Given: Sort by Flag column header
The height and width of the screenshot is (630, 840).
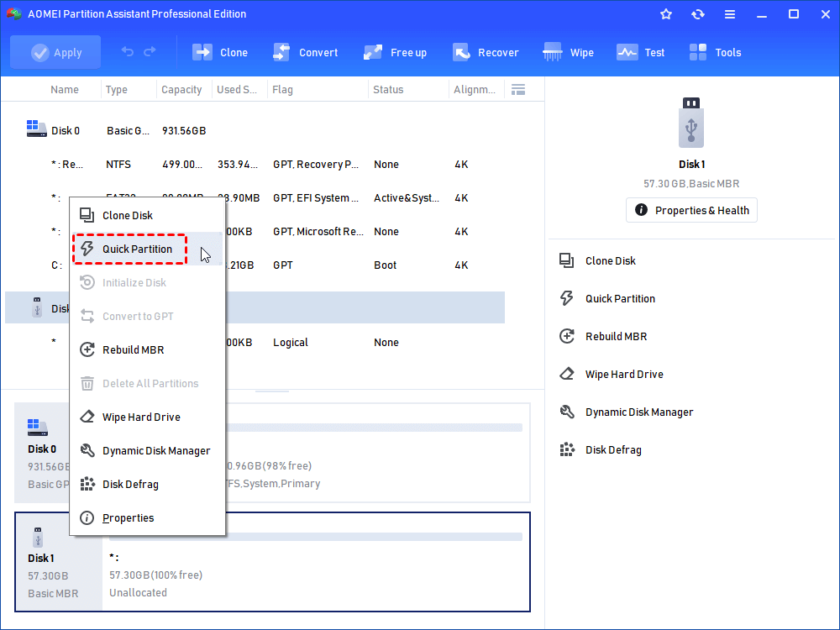Looking at the screenshot, I should 282,90.
